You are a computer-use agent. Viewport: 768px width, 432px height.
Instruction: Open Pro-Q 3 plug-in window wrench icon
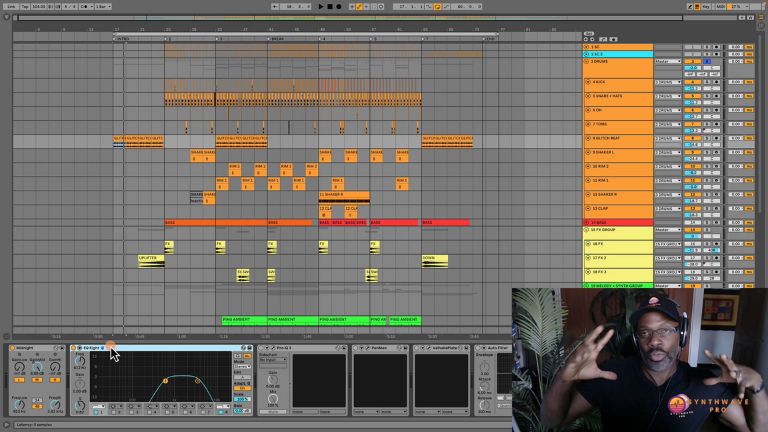click(273, 348)
